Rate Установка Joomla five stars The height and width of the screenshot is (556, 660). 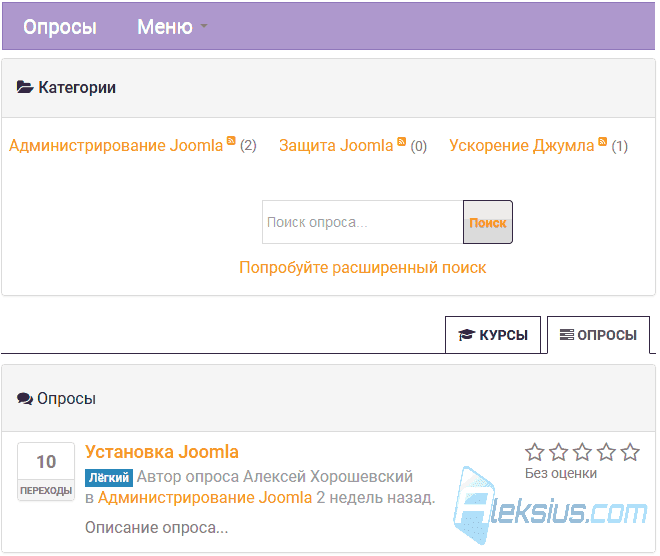(x=631, y=452)
